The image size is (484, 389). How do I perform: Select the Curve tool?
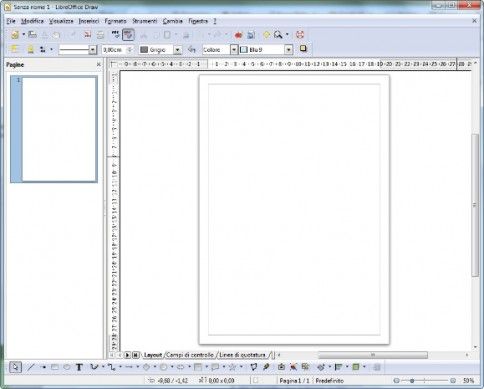pyautogui.click(x=94, y=367)
